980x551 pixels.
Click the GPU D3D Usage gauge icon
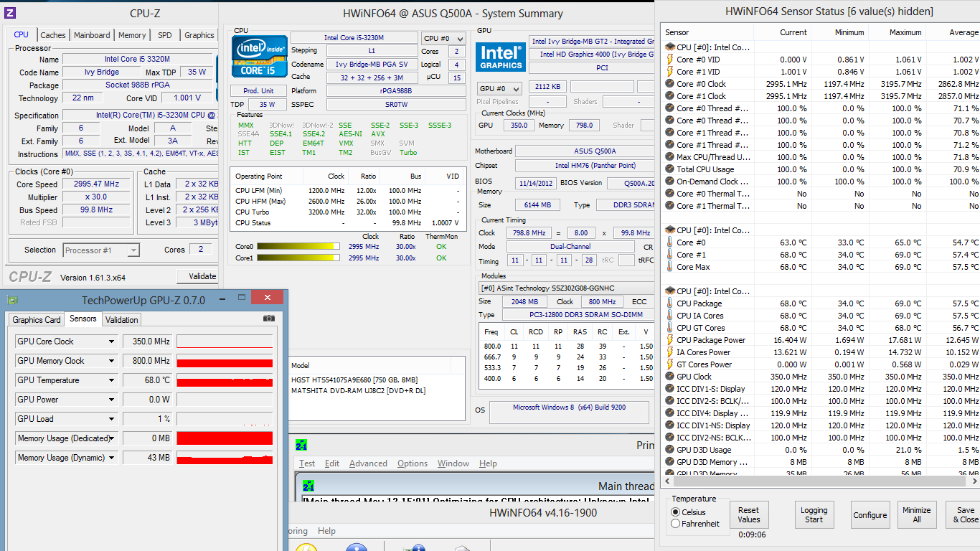670,450
